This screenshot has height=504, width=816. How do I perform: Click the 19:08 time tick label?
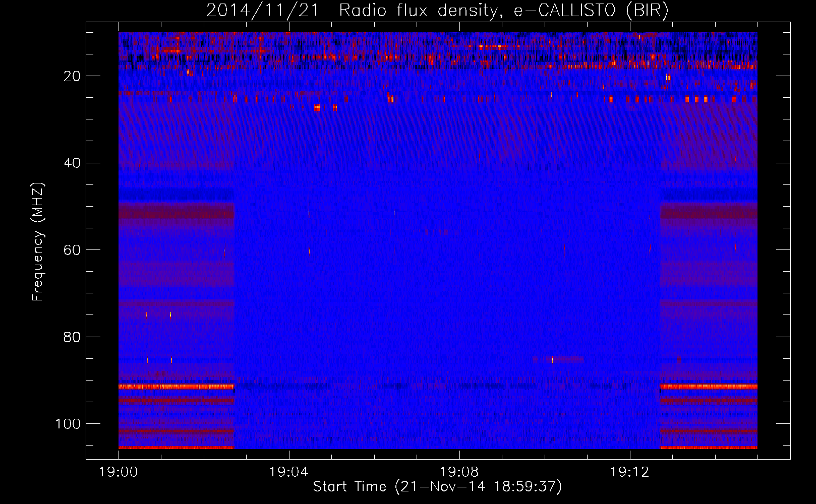459,472
